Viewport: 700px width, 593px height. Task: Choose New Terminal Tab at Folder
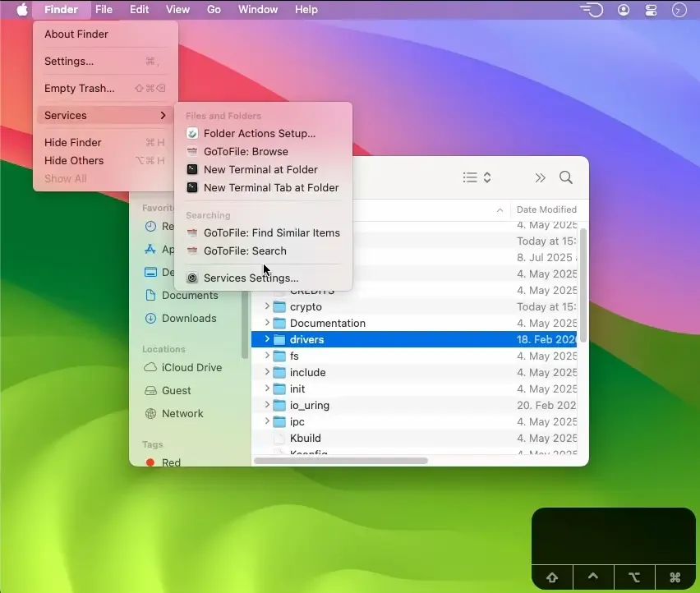pos(263,188)
